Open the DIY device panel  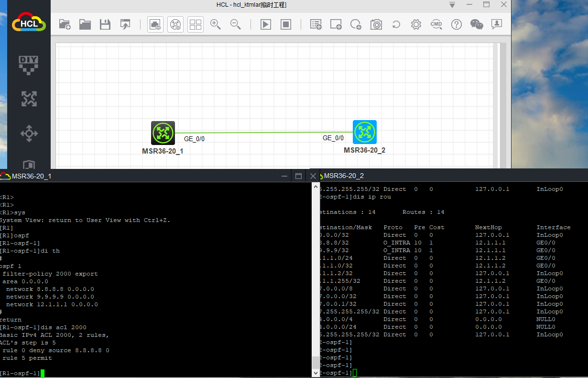29,65
